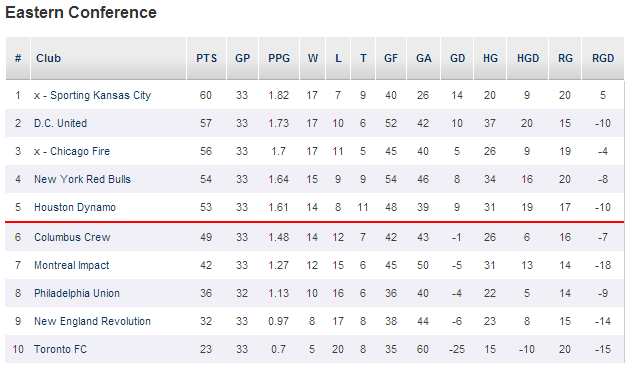Sort by RGD column header
Screen dimensions: 631x370
point(603,58)
